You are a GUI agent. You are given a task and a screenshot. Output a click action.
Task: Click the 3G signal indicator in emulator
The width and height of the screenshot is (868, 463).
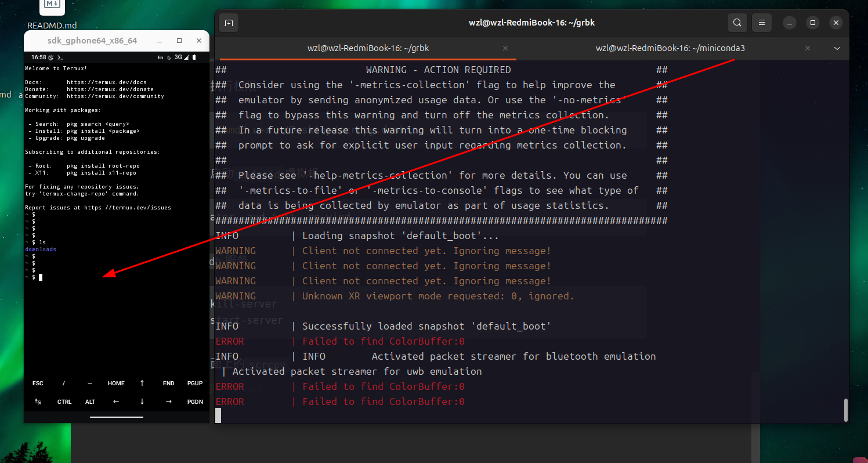point(178,57)
